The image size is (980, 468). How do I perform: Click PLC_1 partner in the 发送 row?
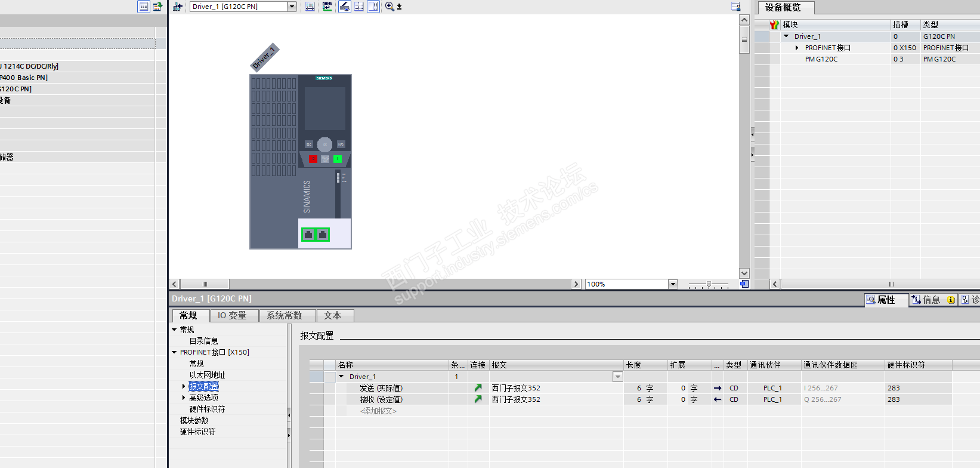pyautogui.click(x=772, y=388)
